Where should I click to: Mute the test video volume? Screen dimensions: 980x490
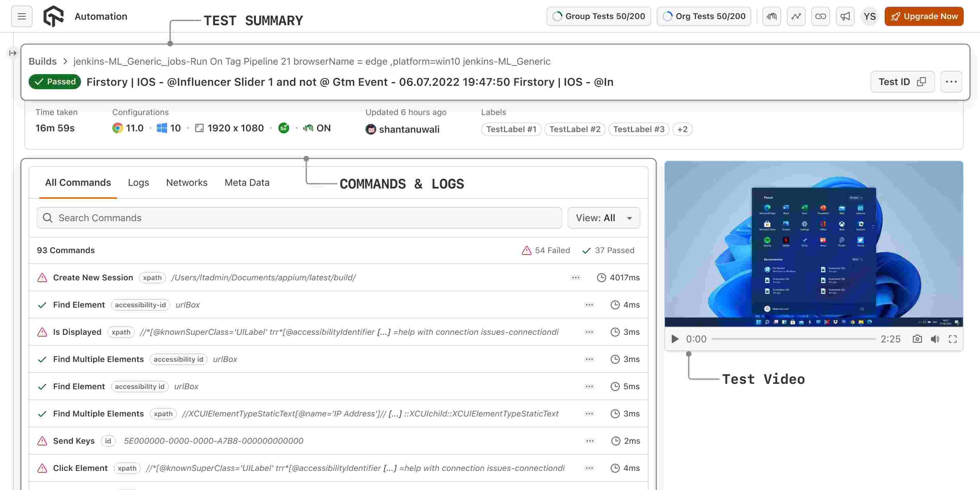tap(935, 339)
